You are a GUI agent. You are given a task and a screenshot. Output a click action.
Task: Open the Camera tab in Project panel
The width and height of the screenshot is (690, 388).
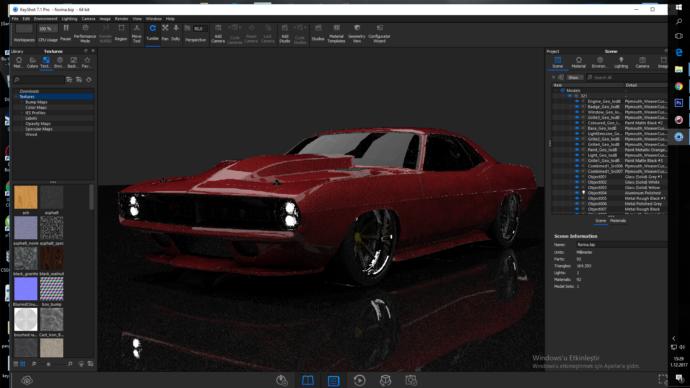tap(642, 62)
